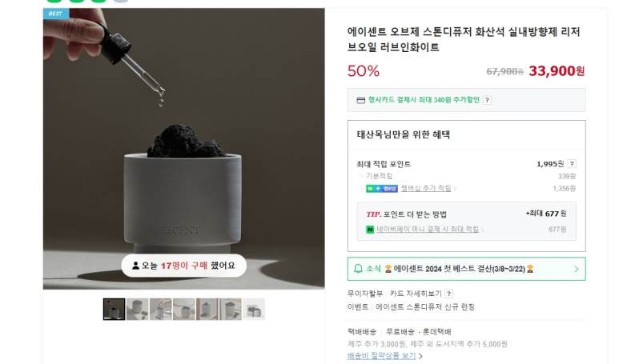Select the fourth product thumbnail

[184, 309]
